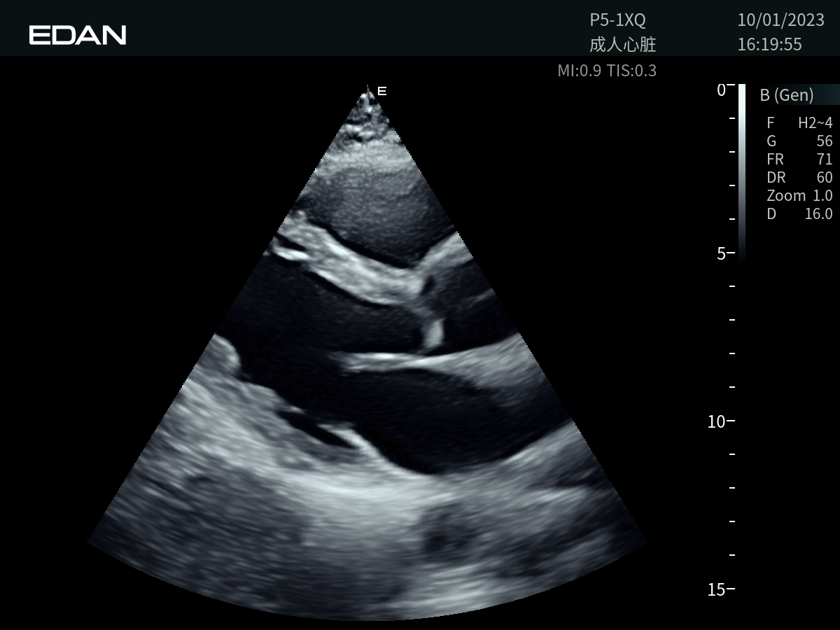Select the P5-1XQ probe label
Viewport: 840px width, 630px height.
click(x=617, y=20)
